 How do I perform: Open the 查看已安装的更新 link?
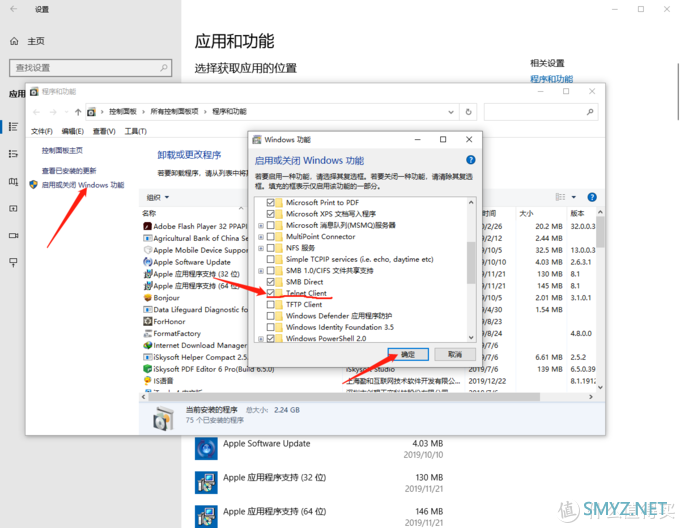point(69,170)
